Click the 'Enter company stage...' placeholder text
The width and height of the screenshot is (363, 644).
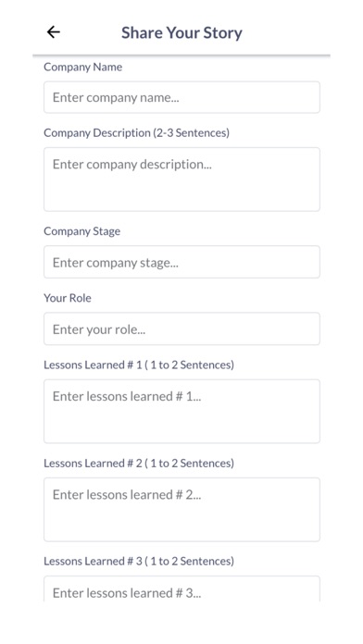click(x=116, y=263)
